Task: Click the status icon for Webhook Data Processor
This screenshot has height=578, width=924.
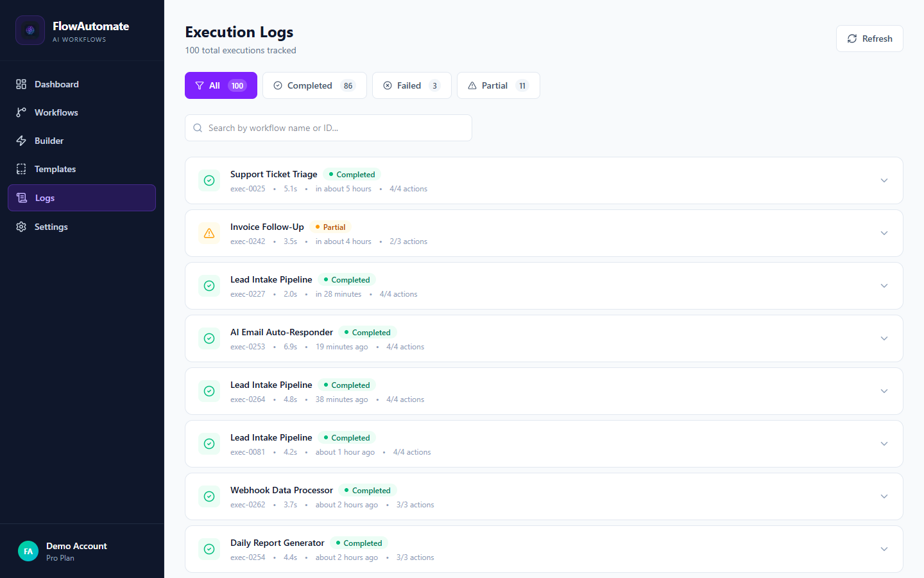Action: (x=209, y=496)
